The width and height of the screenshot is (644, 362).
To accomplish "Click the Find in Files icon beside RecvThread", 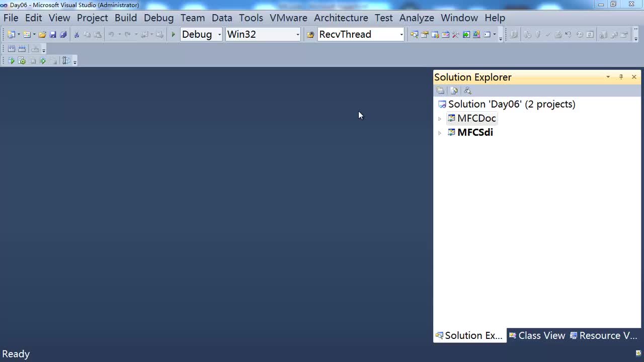I will (310, 35).
